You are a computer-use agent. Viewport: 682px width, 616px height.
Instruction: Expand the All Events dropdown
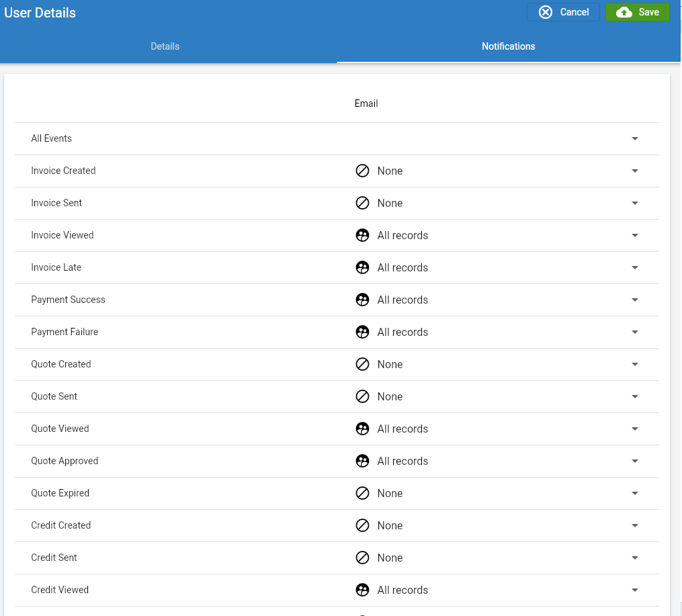[634, 138]
